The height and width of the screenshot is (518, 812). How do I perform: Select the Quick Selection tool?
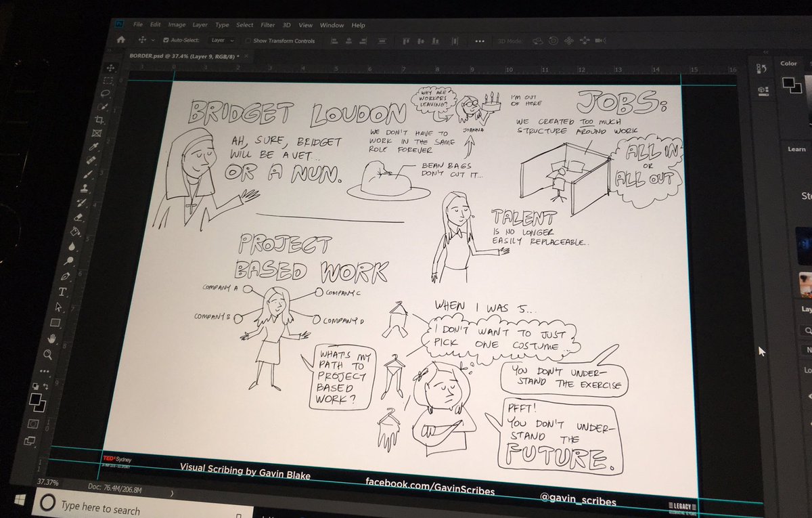pyautogui.click(x=102, y=107)
